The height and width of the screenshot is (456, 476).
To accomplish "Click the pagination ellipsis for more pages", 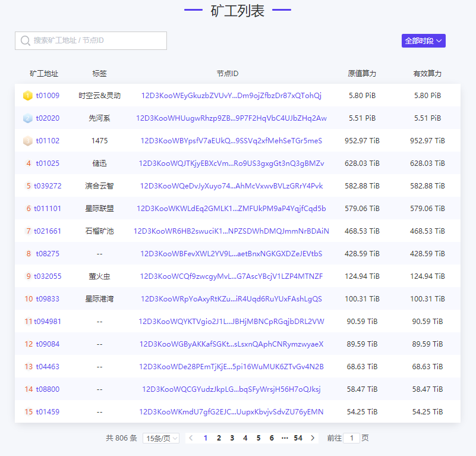I will tap(285, 438).
